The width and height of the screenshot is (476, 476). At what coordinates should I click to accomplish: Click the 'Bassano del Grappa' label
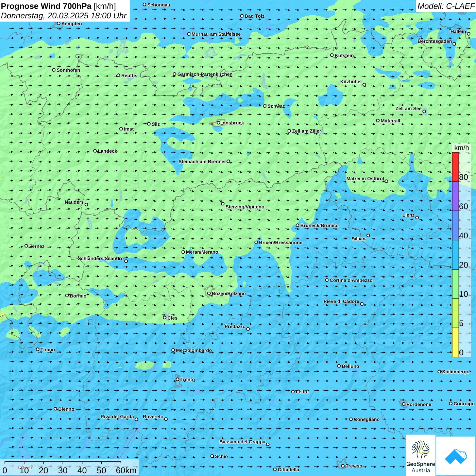pyautogui.click(x=242, y=442)
